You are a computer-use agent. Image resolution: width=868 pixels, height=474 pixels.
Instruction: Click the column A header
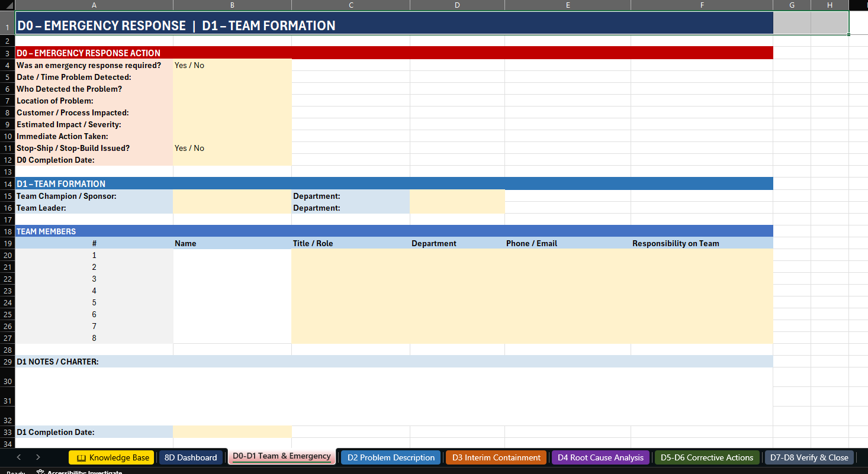tap(94, 5)
